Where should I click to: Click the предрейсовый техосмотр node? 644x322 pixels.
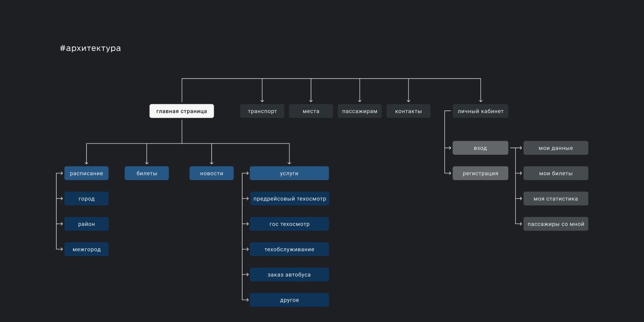[x=289, y=199]
